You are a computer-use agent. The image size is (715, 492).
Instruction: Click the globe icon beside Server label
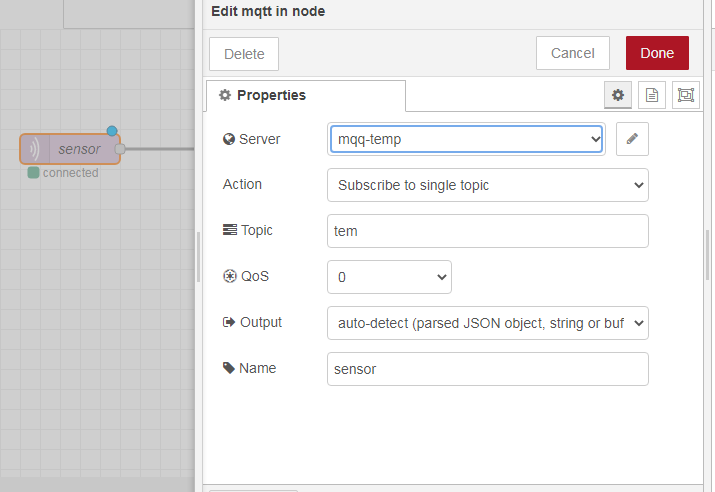pyautogui.click(x=228, y=139)
